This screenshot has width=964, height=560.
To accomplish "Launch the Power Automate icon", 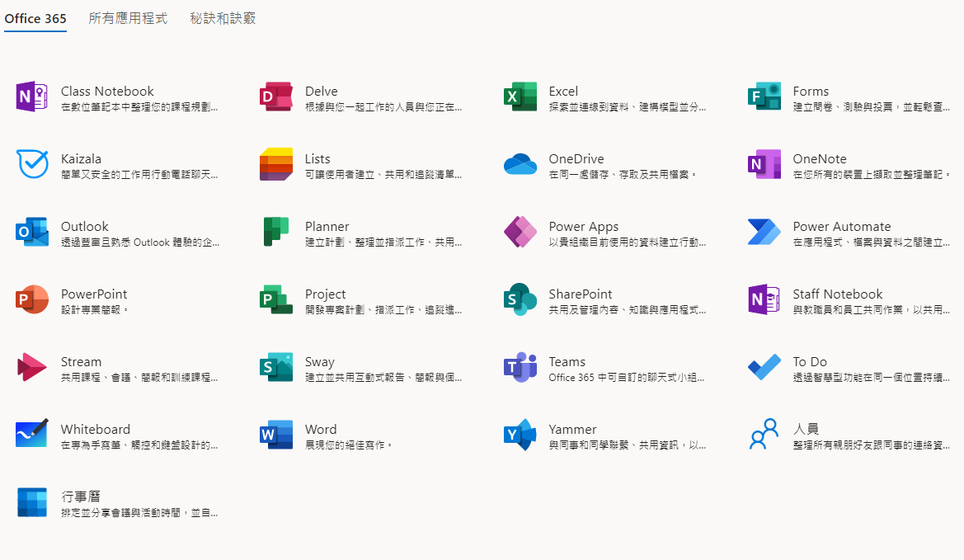I will pyautogui.click(x=764, y=232).
